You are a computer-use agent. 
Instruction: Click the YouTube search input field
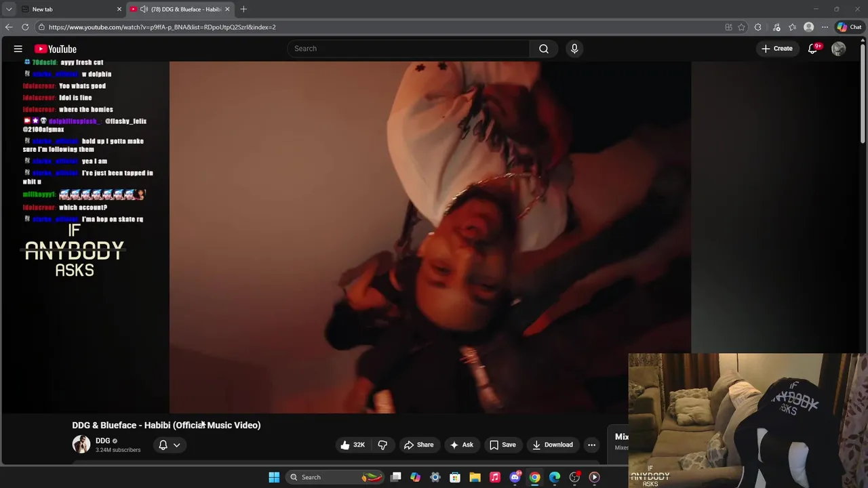point(408,49)
